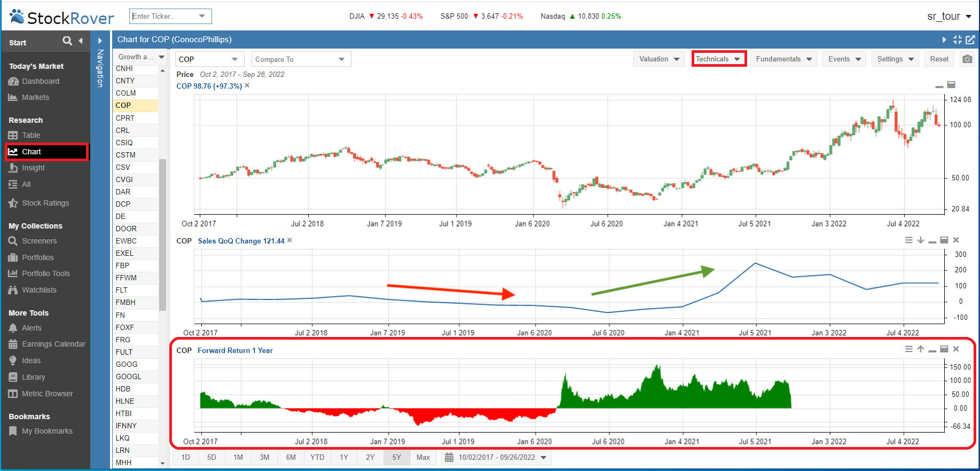
Task: Move Sales QoQ Change pane down
Action: tap(921, 240)
